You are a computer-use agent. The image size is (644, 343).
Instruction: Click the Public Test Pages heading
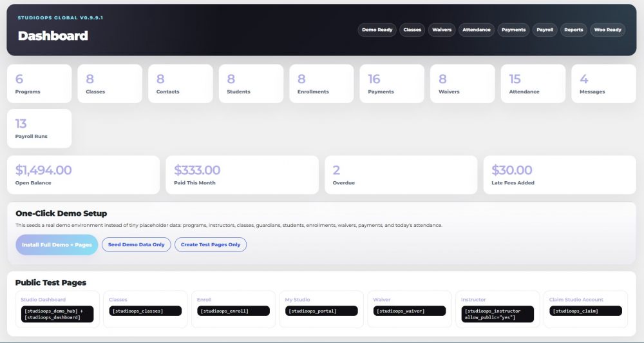click(50, 282)
